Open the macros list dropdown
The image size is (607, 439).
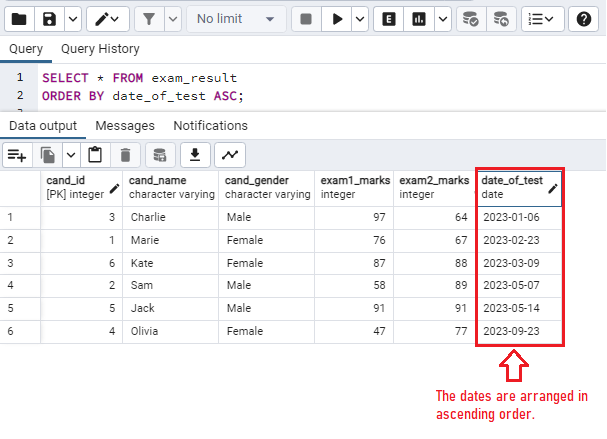(x=542, y=19)
